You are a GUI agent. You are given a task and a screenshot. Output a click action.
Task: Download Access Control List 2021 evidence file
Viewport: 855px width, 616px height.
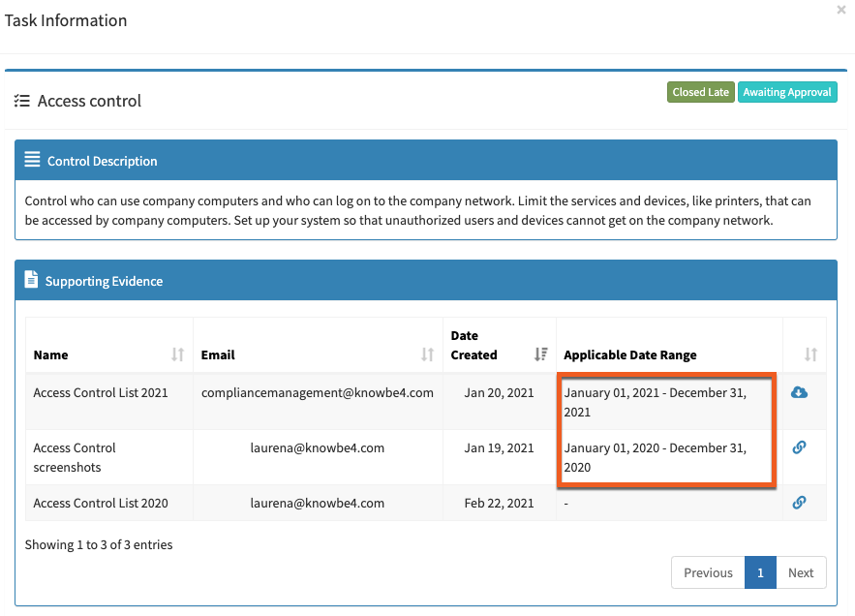[799, 392]
